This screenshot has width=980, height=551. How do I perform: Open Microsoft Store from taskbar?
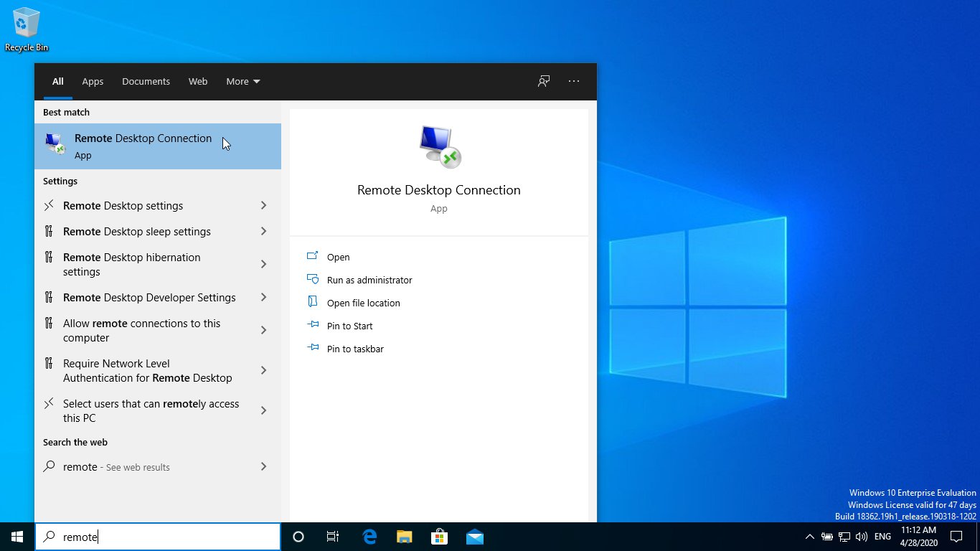(x=439, y=537)
